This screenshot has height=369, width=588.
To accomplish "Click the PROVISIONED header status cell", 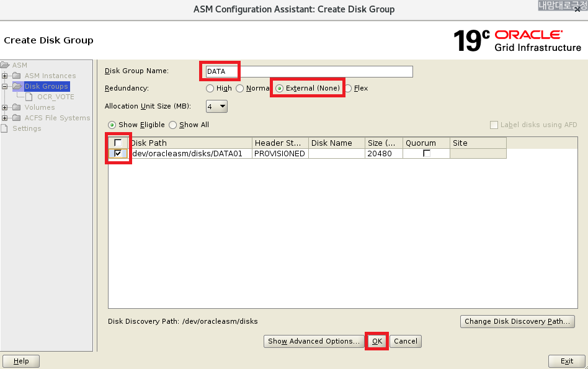I will pos(280,153).
